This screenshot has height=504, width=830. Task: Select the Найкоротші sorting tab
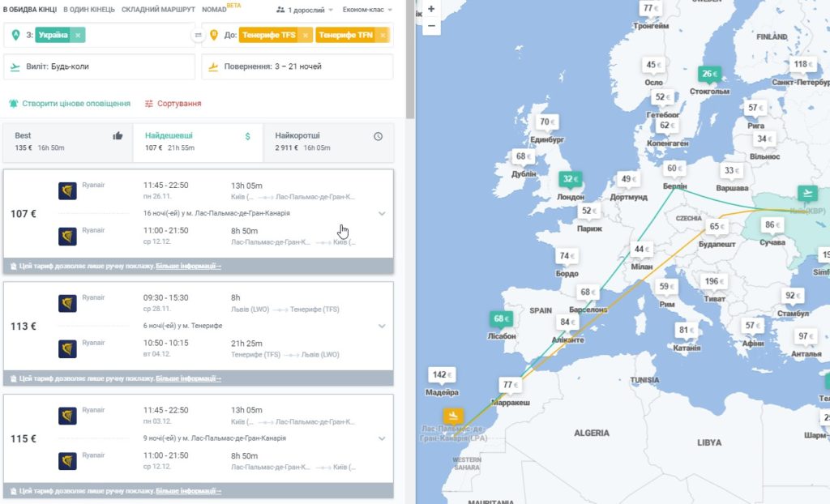328,142
